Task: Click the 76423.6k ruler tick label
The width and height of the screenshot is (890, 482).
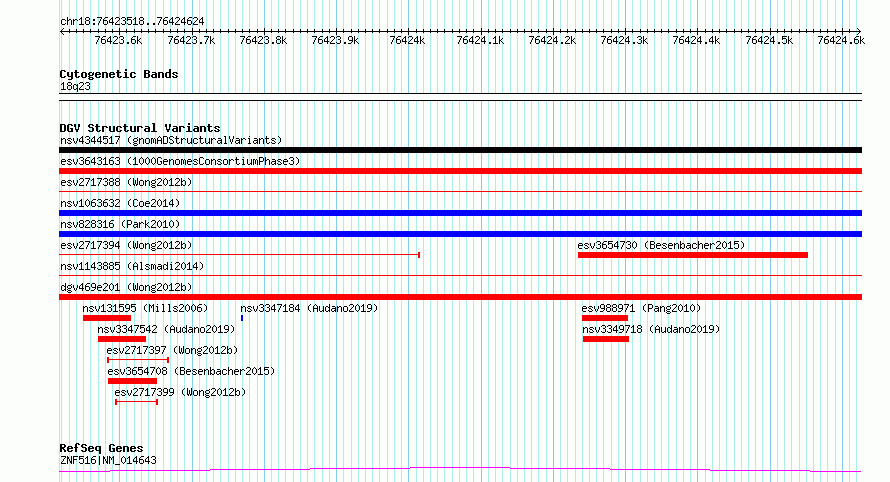Action: (x=118, y=41)
